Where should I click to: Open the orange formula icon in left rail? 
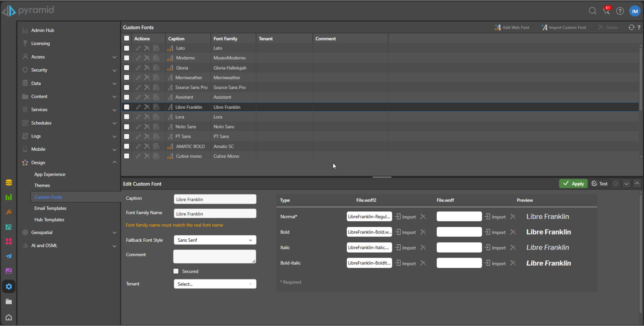pyautogui.click(x=9, y=212)
